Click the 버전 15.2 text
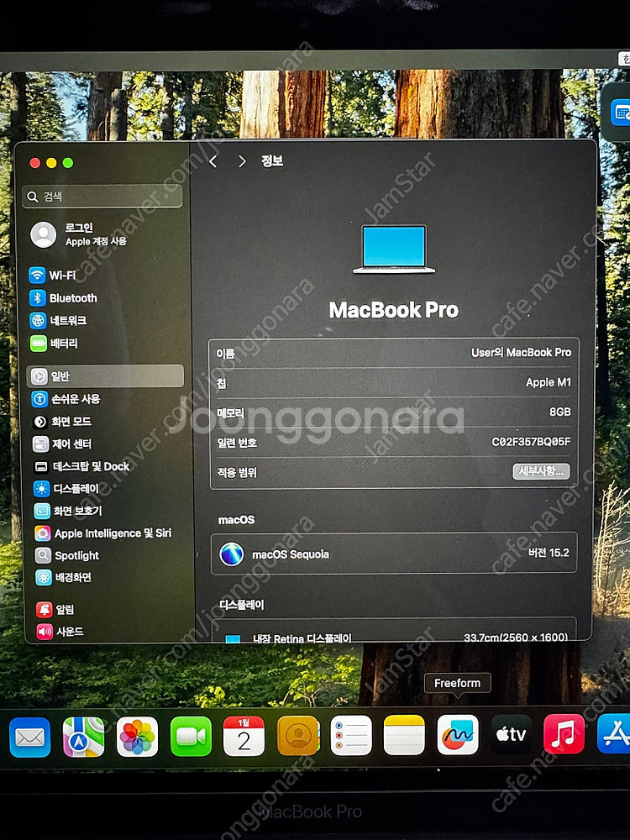Image resolution: width=630 pixels, height=840 pixels. pyautogui.click(x=549, y=553)
